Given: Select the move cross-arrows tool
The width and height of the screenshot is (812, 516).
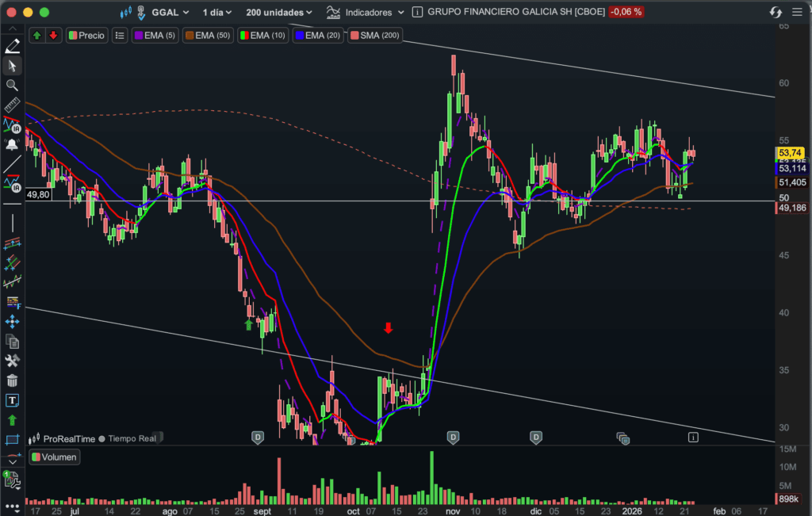Looking at the screenshot, I should tap(12, 321).
